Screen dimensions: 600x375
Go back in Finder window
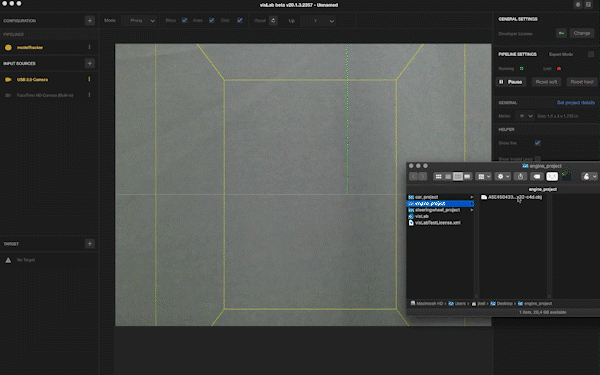tap(413, 176)
